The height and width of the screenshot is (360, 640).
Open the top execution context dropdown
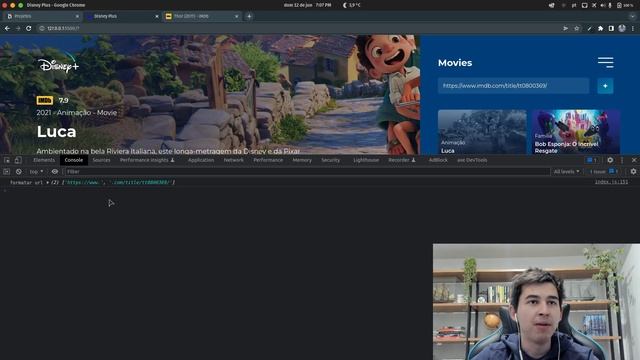point(36,171)
